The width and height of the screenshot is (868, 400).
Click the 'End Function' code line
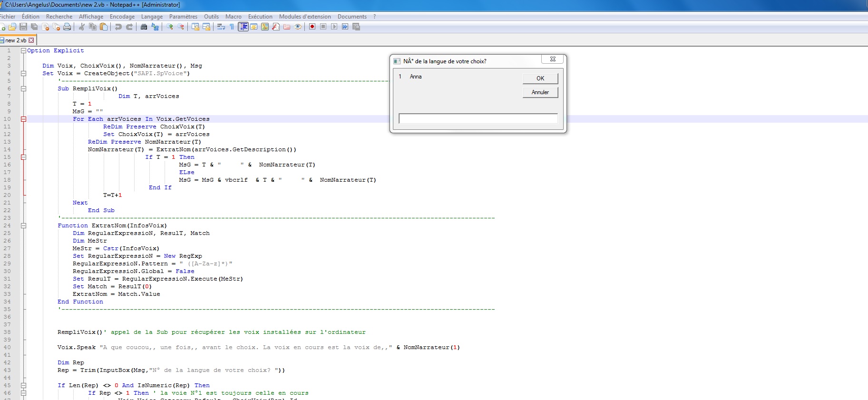(x=80, y=302)
